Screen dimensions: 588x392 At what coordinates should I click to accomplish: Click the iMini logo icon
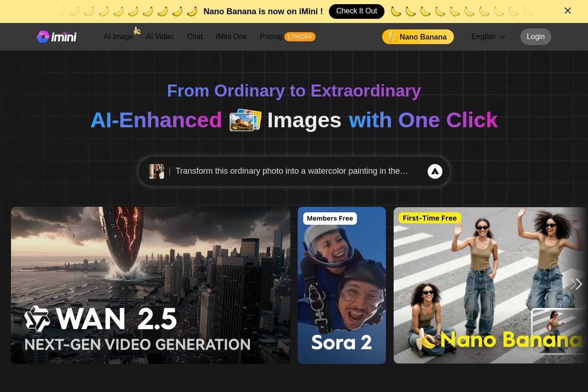(43, 37)
